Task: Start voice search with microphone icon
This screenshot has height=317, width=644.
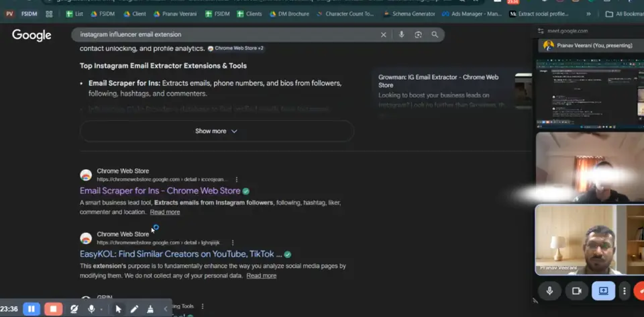Action: (401, 34)
